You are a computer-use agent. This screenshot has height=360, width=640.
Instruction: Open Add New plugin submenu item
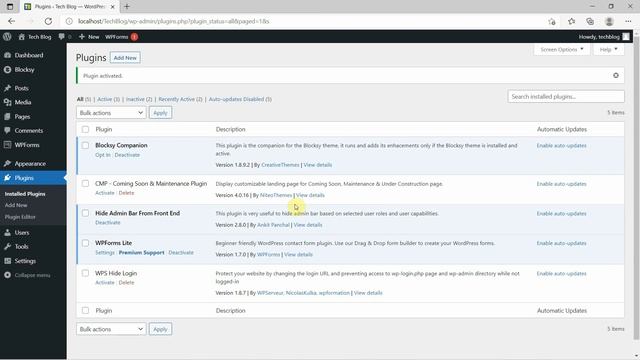16,205
